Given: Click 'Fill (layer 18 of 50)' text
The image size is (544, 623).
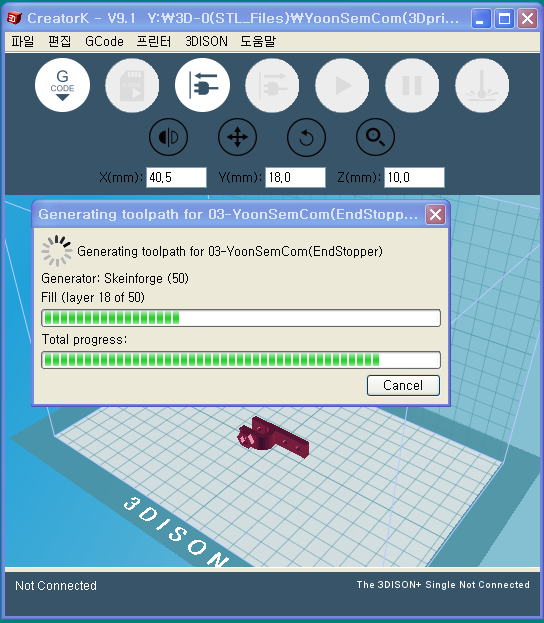Looking at the screenshot, I should [93, 298].
